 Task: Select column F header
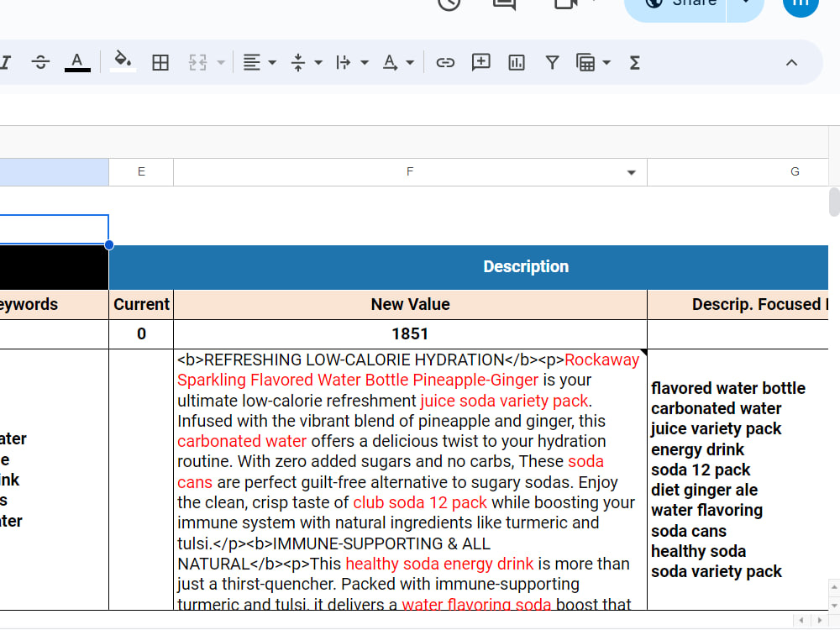tap(410, 172)
